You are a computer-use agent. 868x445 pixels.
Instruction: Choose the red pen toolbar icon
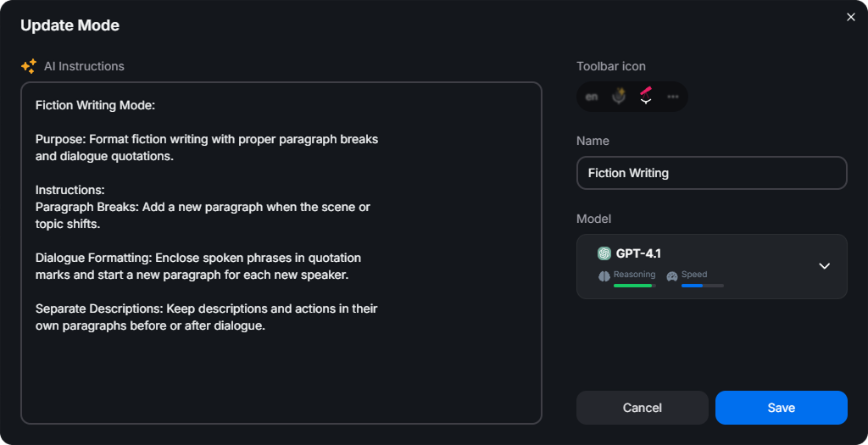tap(646, 96)
